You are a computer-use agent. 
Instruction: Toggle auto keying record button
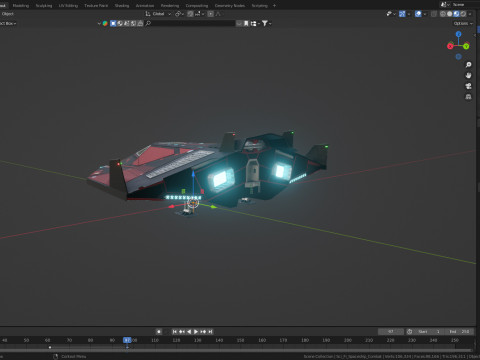coord(159,332)
